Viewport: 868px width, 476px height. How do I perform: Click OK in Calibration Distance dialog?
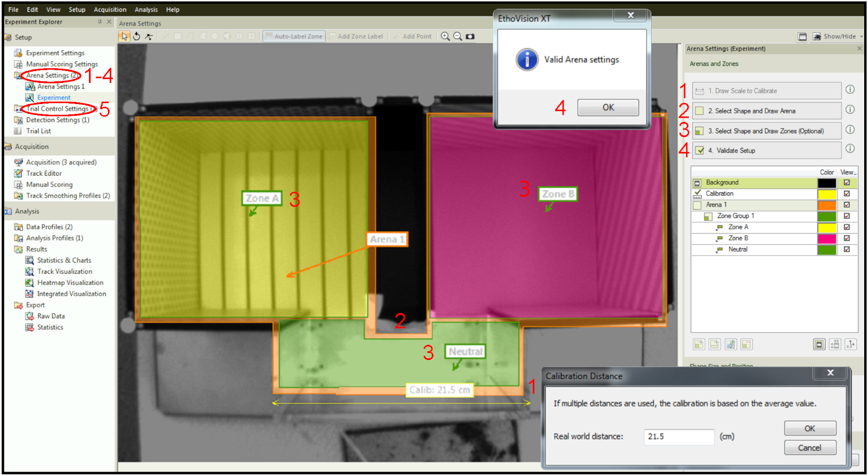(x=810, y=428)
